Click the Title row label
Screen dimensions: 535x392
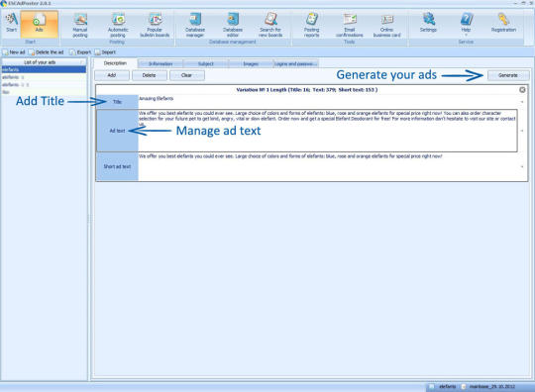(117, 102)
